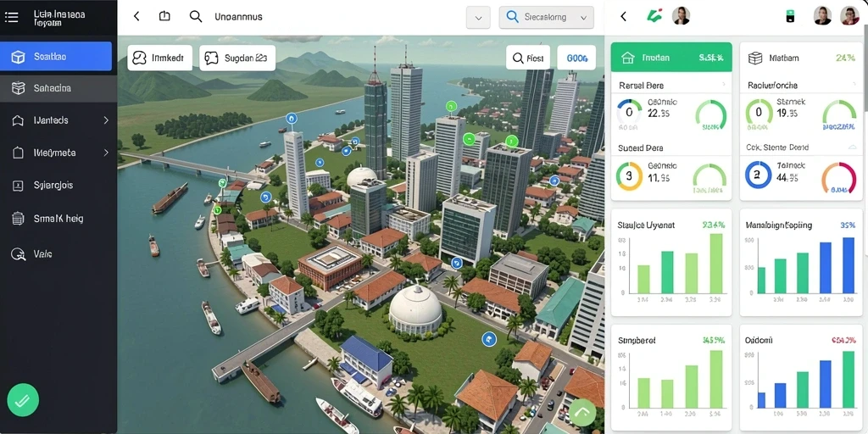Screen dimensions: 868x434
Task: Select the Sañadina sidebar item
Action: point(58,88)
